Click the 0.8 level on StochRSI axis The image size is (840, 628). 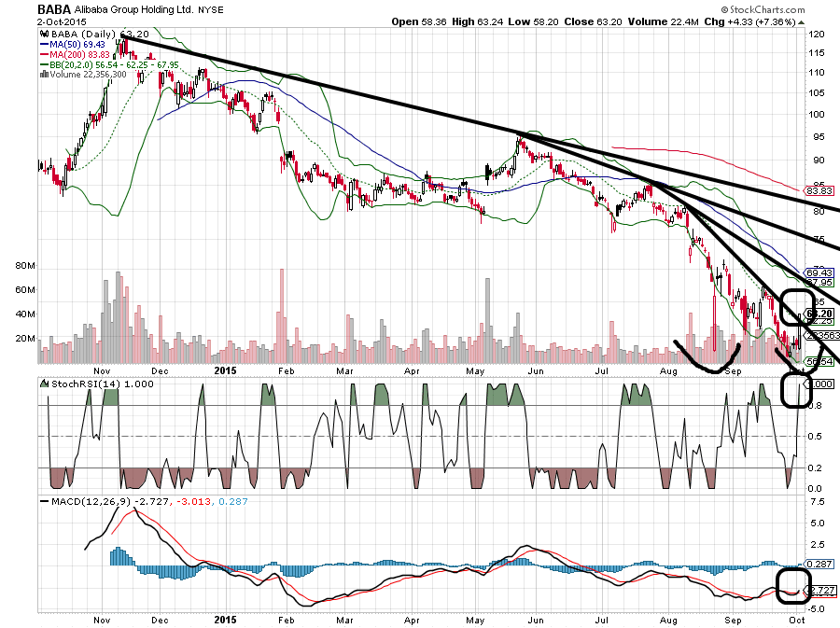click(x=814, y=406)
